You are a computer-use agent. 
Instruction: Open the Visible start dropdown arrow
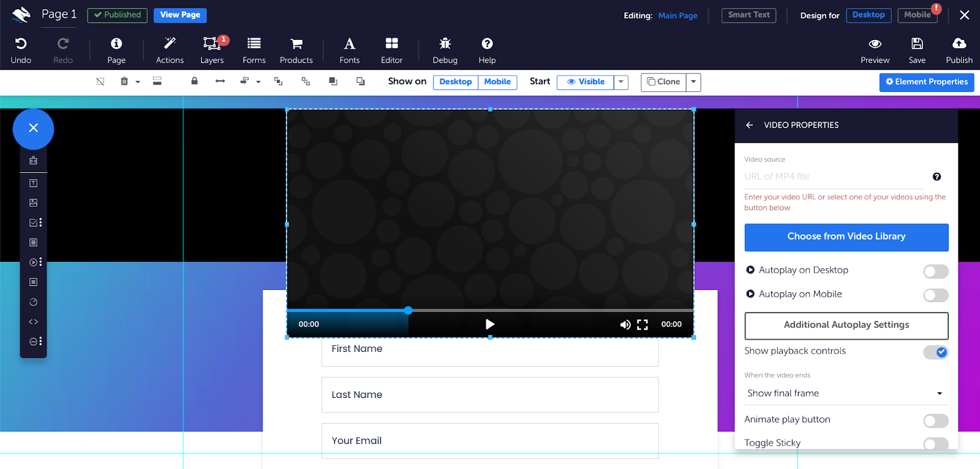[x=621, y=82]
